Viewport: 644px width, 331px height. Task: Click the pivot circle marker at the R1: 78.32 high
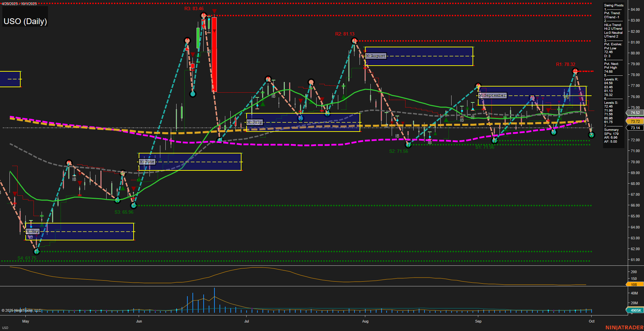tap(575, 71)
